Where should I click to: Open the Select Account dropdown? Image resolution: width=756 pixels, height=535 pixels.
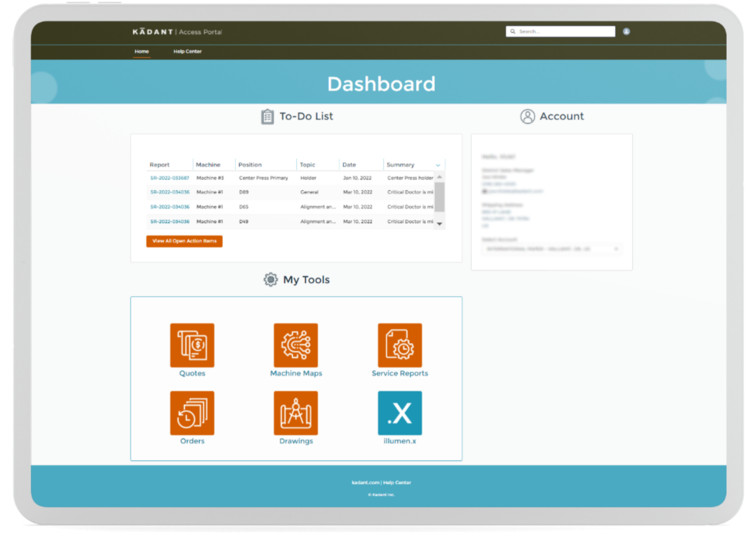552,249
